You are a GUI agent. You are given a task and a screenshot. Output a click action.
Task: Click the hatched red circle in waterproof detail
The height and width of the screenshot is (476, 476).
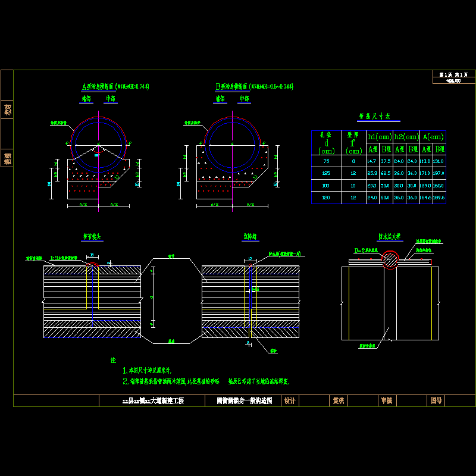click(391, 260)
